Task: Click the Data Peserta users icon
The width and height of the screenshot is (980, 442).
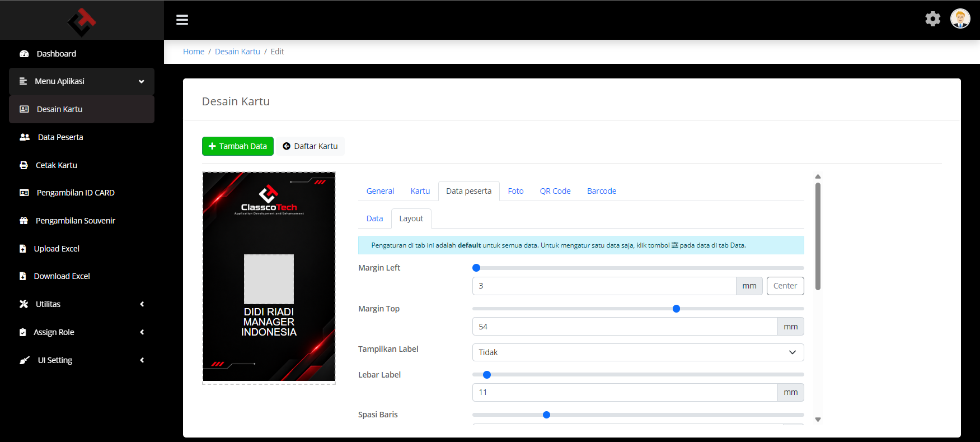Action: (25, 137)
